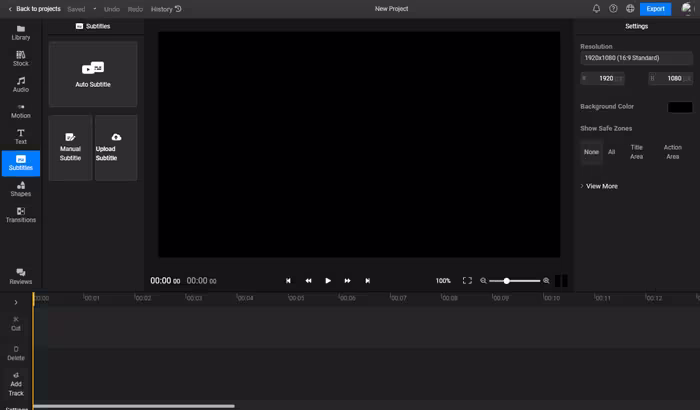700x410 pixels.
Task: Click the rewind button
Action: tap(308, 281)
